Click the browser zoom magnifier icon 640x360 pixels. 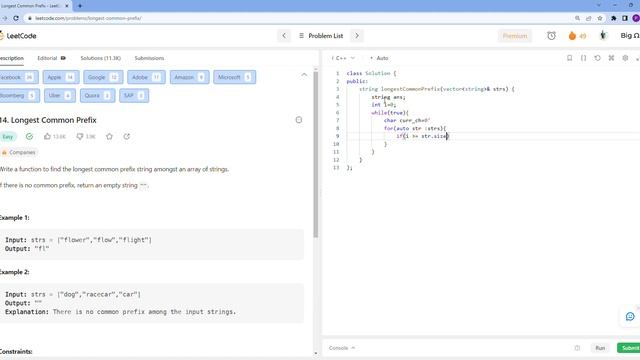[577, 18]
